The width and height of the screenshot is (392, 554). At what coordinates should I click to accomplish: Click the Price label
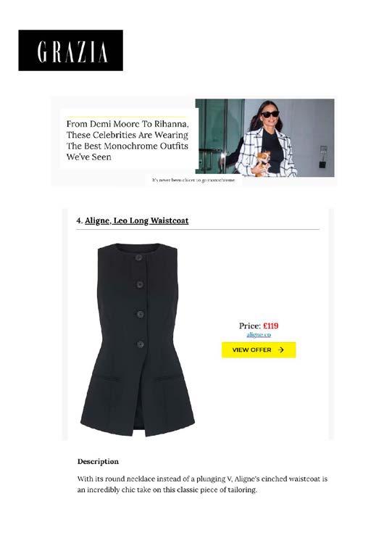click(x=250, y=326)
